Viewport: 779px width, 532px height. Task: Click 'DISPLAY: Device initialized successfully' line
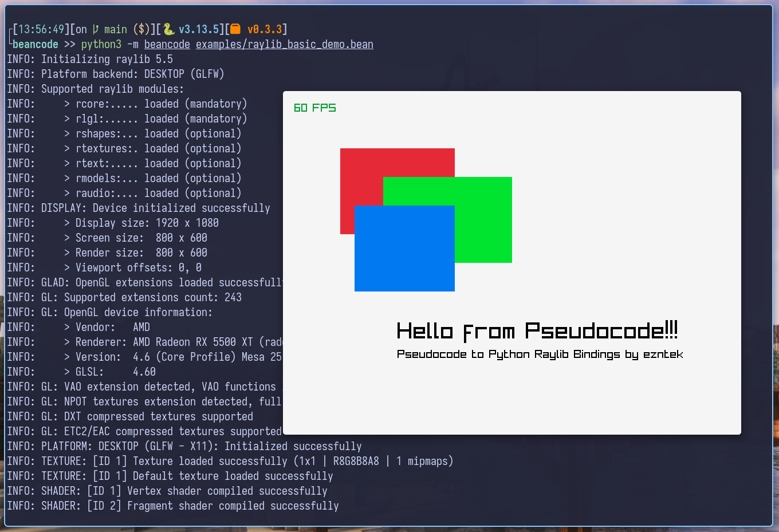point(139,208)
